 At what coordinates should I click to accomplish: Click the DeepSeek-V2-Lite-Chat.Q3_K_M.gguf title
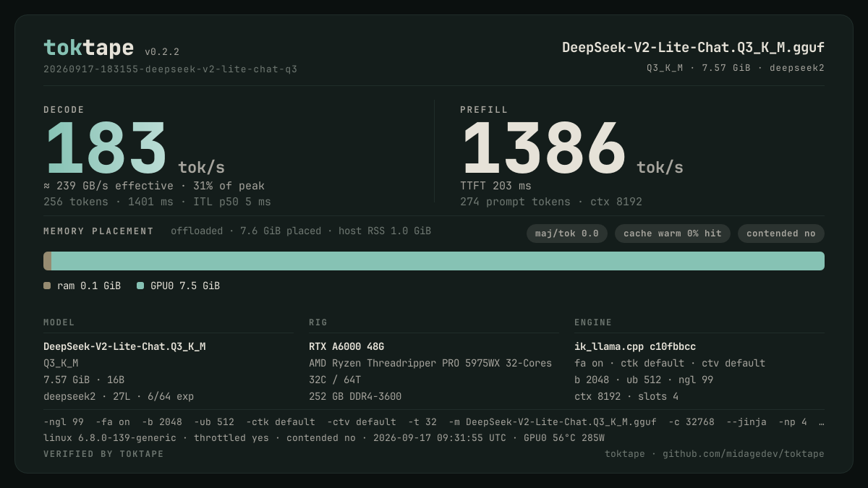point(693,48)
